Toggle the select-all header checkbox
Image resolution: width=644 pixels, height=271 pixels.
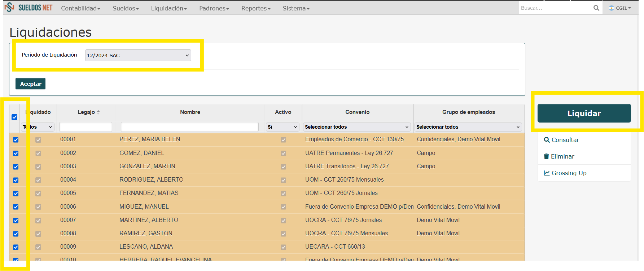(x=14, y=117)
